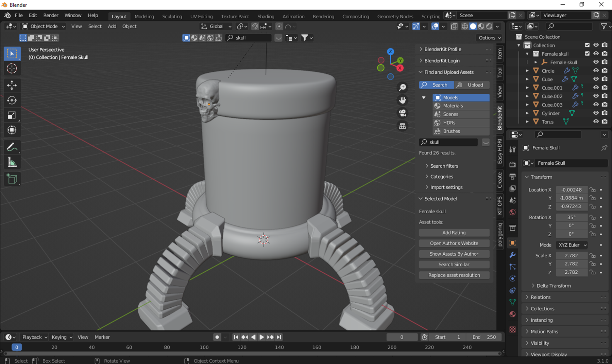Click Show Assets By Author button
Image resolution: width=612 pixels, height=364 pixels.
click(454, 254)
